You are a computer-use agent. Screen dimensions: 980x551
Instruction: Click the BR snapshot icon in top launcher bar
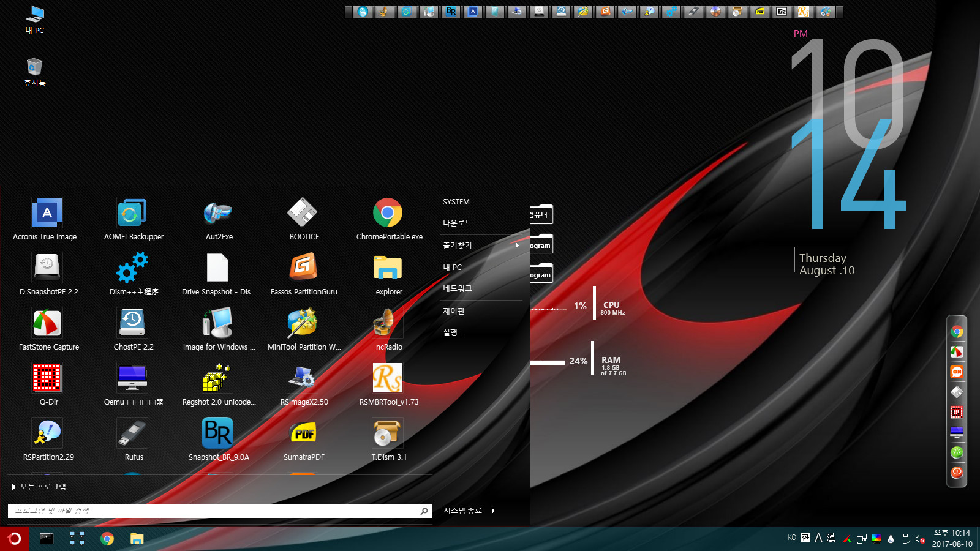(451, 12)
